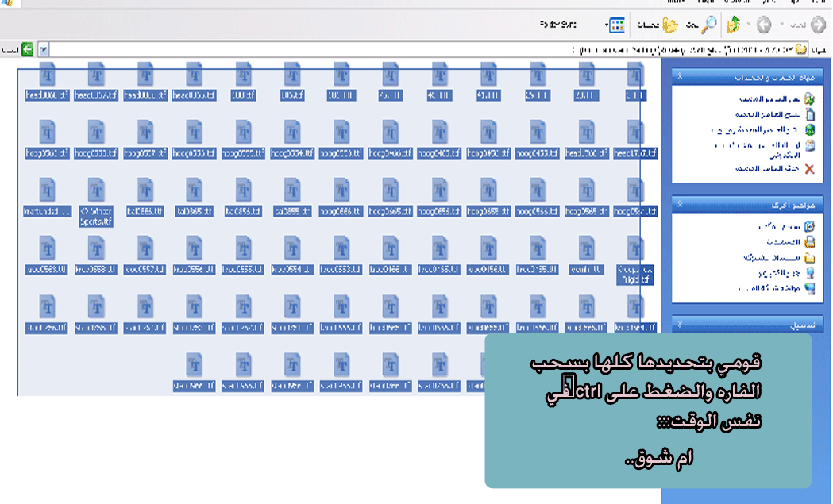Expand the address bar dropdown arrow
Viewport: 833px width, 504px height.
pyautogui.click(x=43, y=49)
